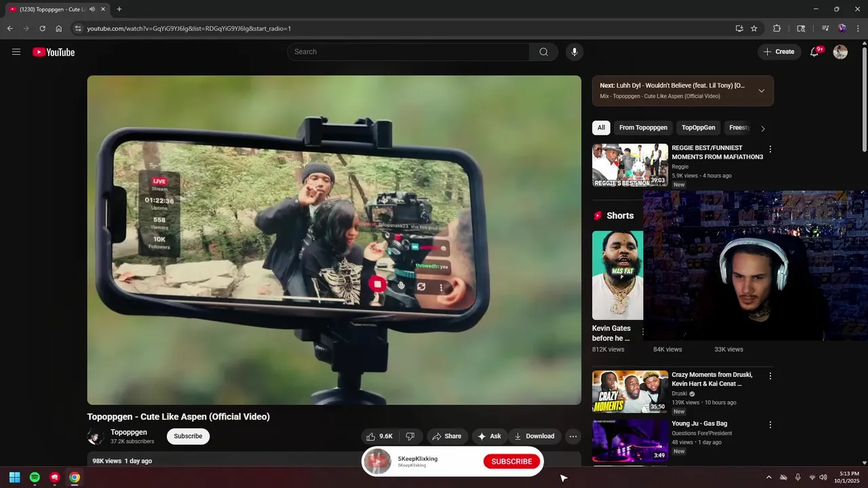This screenshot has height=488, width=868.
Task: Click the Create button
Action: [x=778, y=52]
